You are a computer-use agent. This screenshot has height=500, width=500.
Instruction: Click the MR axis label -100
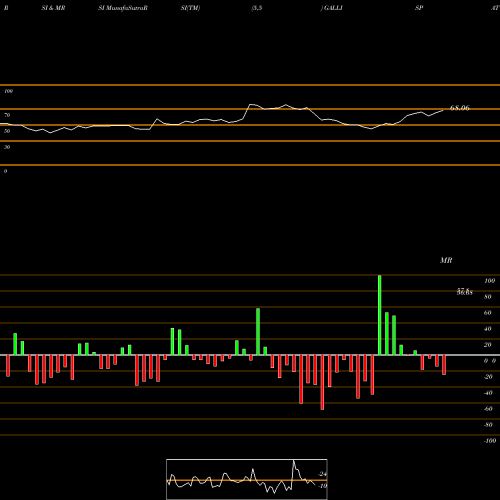pyautogui.click(x=490, y=441)
